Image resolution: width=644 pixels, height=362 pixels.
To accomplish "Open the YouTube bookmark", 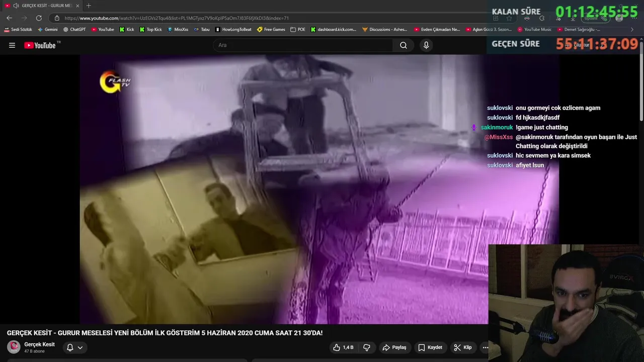I will [103, 30].
